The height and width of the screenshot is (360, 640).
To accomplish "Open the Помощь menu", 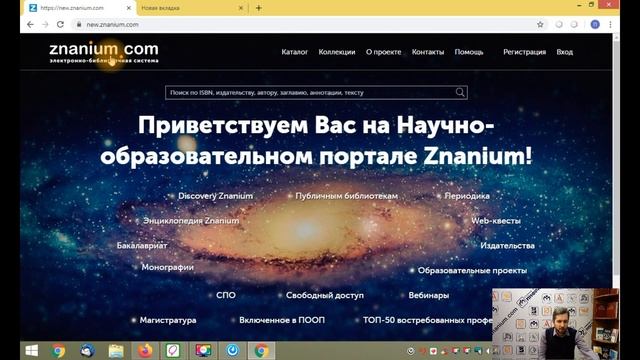I will 469,52.
